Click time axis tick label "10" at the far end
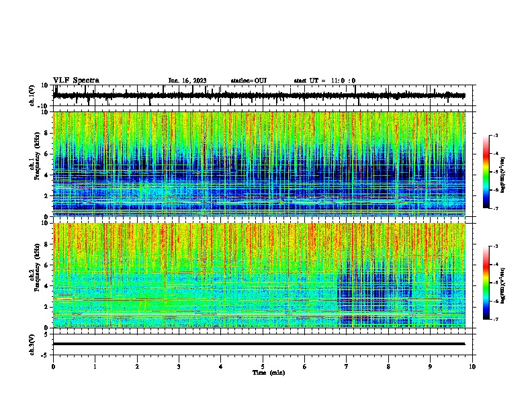Image resolution: width=532 pixels, height=411 pixels. 472,367
